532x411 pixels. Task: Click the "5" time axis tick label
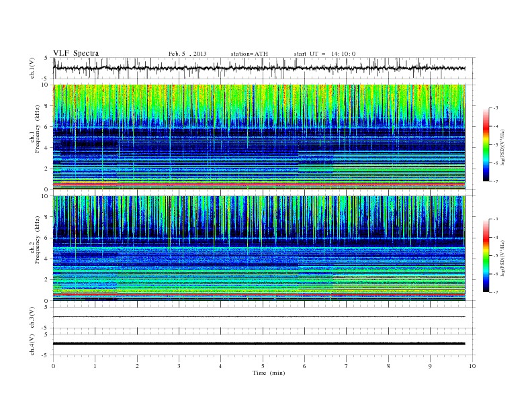(263, 366)
